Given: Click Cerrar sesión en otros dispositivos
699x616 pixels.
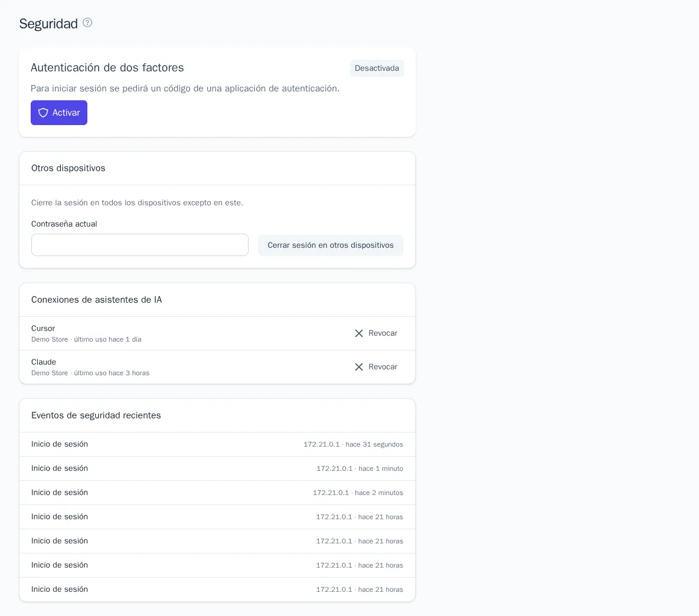Looking at the screenshot, I should coord(331,245).
